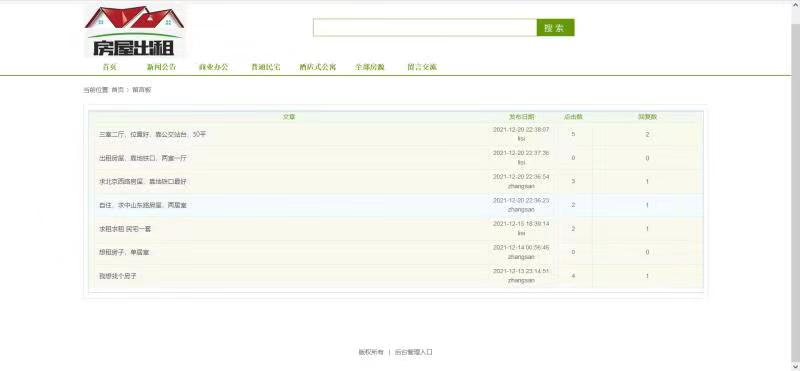The width and height of the screenshot is (800, 371).
Task: Click date 2021-12-20 22:36:54
Action: pyautogui.click(x=521, y=177)
